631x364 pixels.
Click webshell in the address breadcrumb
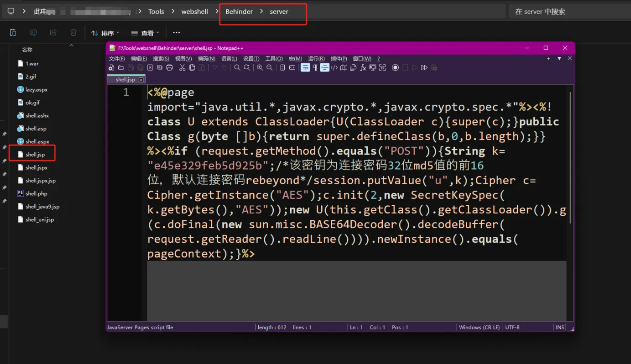(x=195, y=11)
